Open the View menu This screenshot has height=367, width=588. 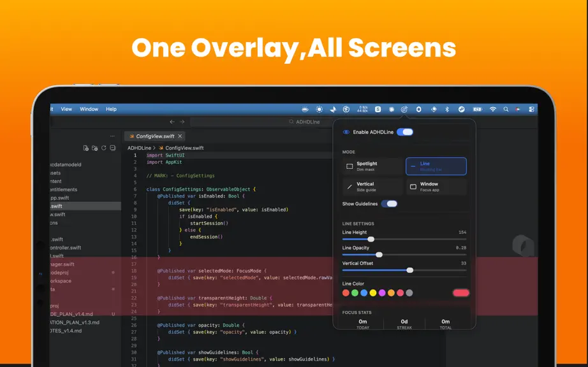(x=66, y=109)
